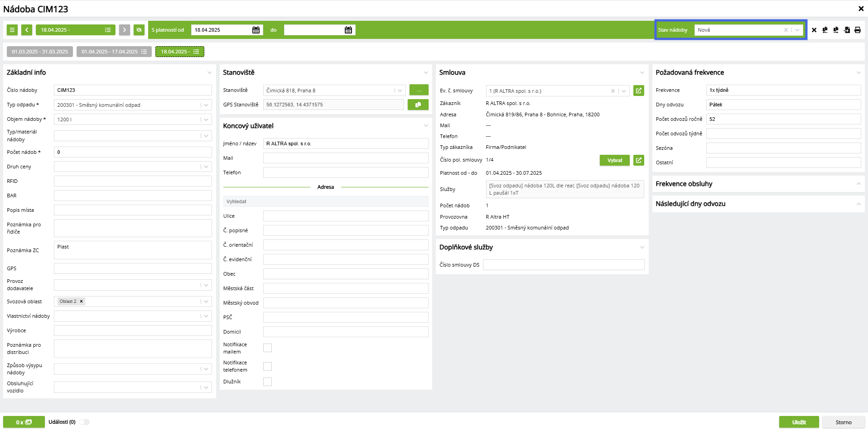
Task: Click the print icon in top toolbar
Action: [x=858, y=30]
